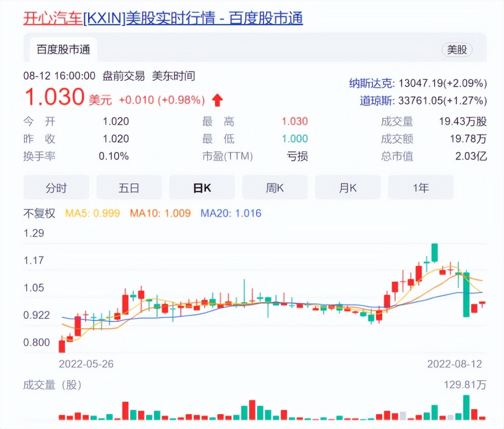Viewport: 504px width, 429px height.
Task: Select the 百度股市通 tab
Action: click(x=63, y=49)
